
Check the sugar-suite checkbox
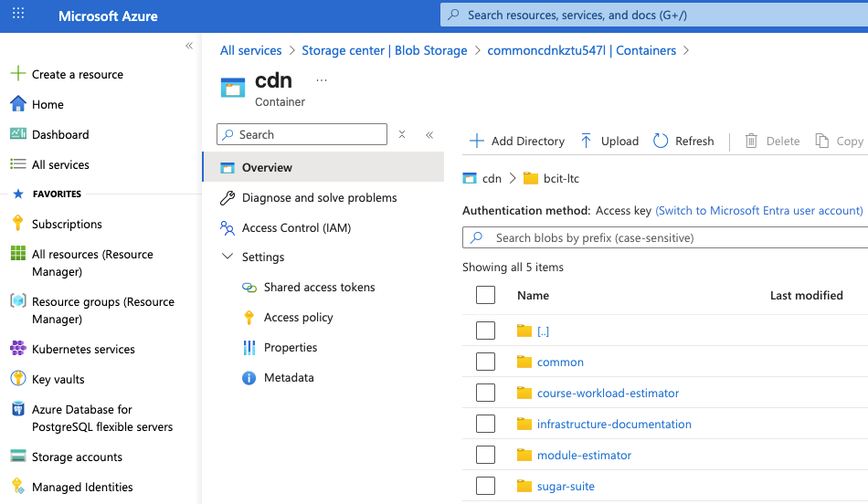485,485
